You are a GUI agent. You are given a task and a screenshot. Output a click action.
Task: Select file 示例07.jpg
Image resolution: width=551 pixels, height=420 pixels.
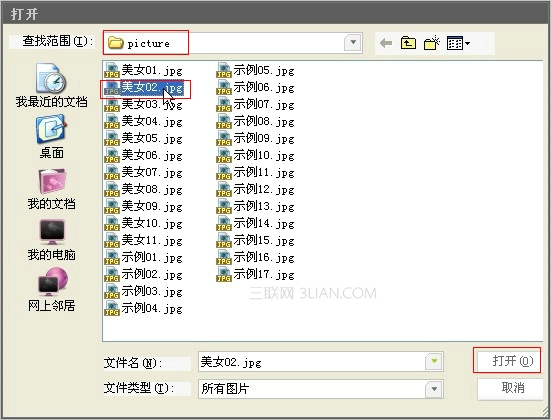[255, 104]
